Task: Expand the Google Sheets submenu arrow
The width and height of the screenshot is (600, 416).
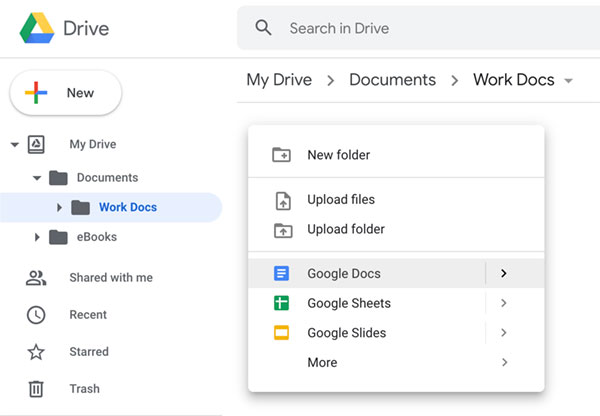Action: pos(504,303)
